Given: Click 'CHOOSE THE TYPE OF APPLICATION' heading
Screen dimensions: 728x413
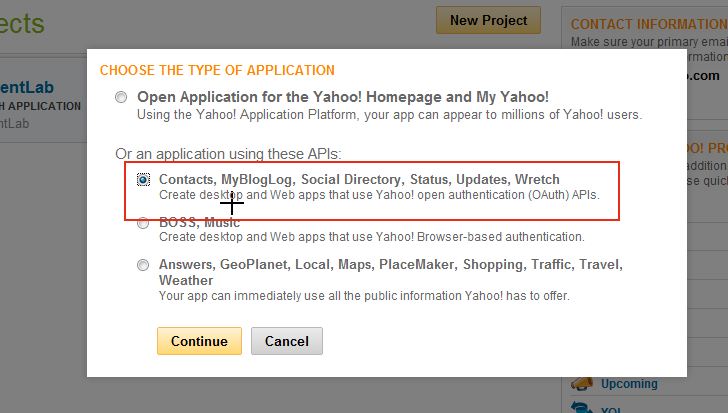Looking at the screenshot, I should [217, 70].
